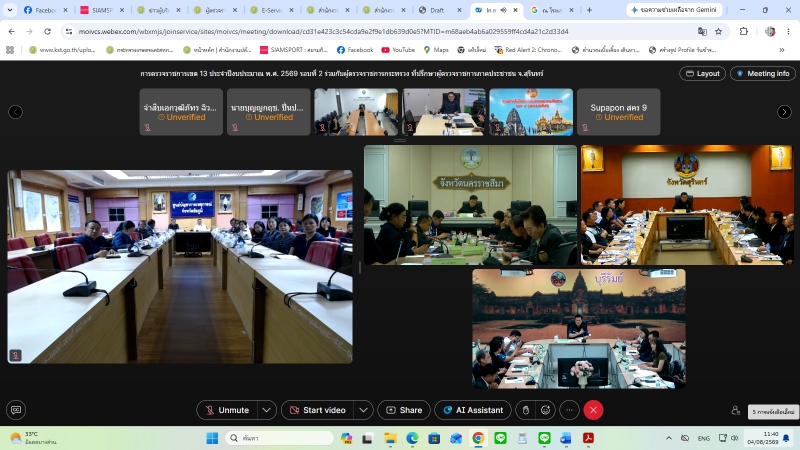
Task: Open site information icon in address bar
Action: coord(69,32)
